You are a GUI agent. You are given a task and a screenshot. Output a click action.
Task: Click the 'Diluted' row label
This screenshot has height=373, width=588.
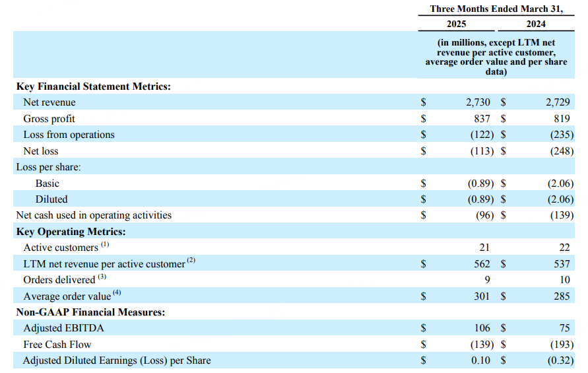(x=51, y=199)
